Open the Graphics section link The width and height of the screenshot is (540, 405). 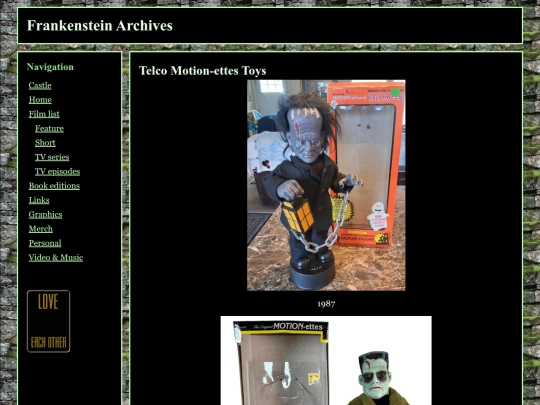(x=45, y=215)
